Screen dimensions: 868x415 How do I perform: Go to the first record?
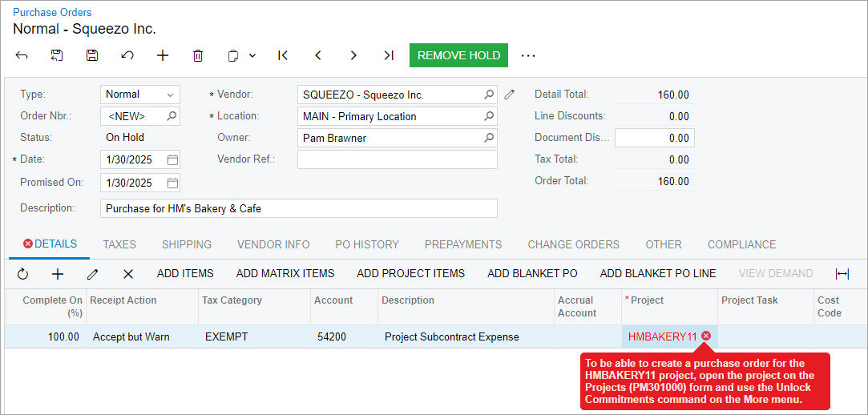coord(283,55)
